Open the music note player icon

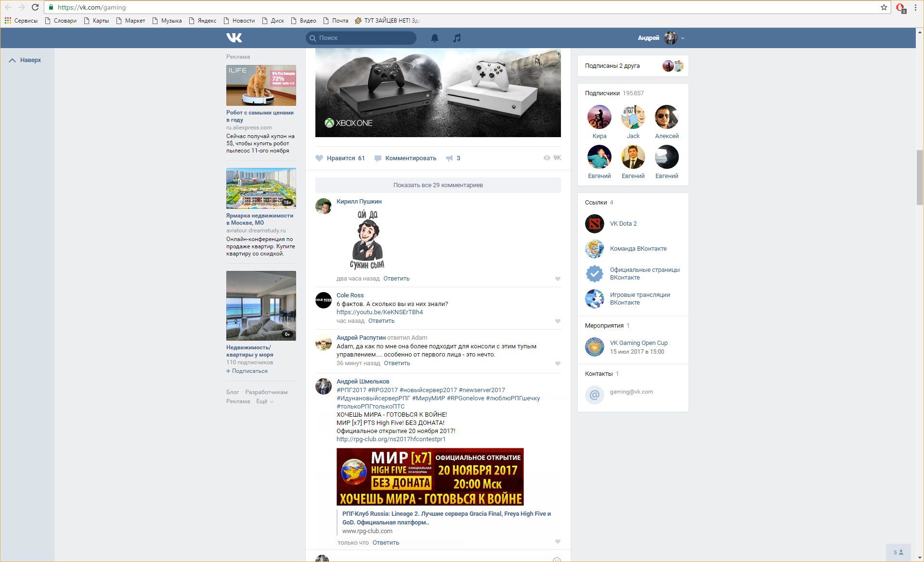pos(457,38)
